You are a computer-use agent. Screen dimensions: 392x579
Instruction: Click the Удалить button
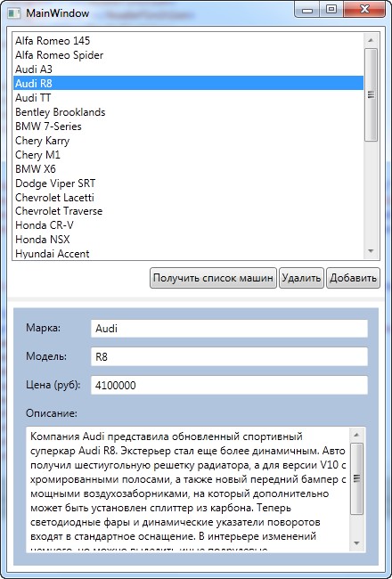tap(301, 278)
